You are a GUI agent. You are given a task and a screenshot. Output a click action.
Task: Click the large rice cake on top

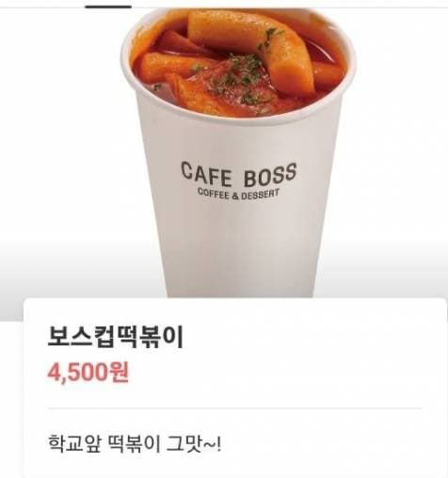pos(251,47)
